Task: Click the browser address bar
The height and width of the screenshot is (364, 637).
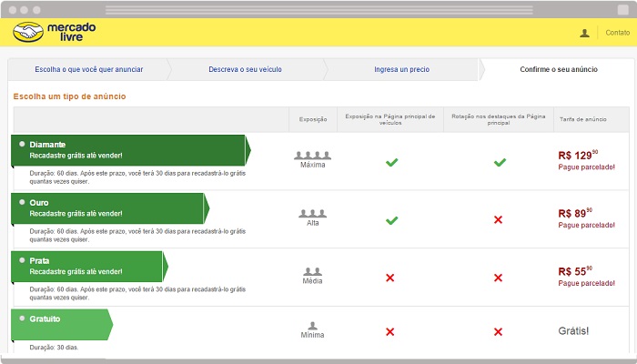Action: pyautogui.click(x=318, y=10)
